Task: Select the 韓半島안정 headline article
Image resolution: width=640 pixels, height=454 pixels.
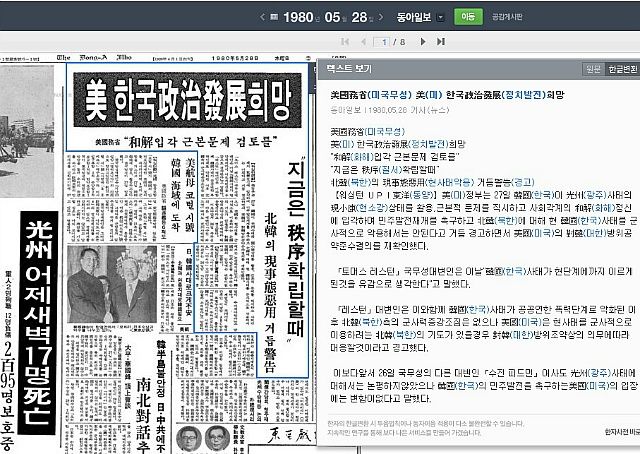Action: tap(161, 396)
